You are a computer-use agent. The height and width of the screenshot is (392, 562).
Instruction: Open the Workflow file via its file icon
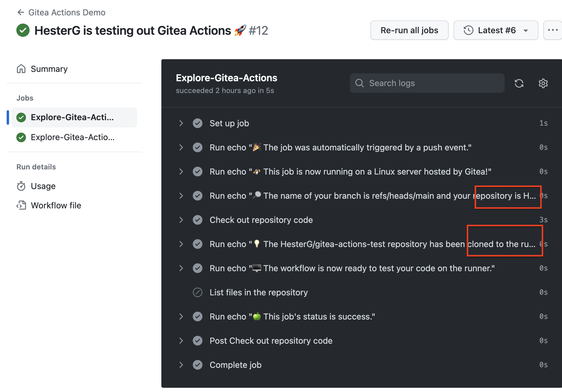tap(21, 205)
